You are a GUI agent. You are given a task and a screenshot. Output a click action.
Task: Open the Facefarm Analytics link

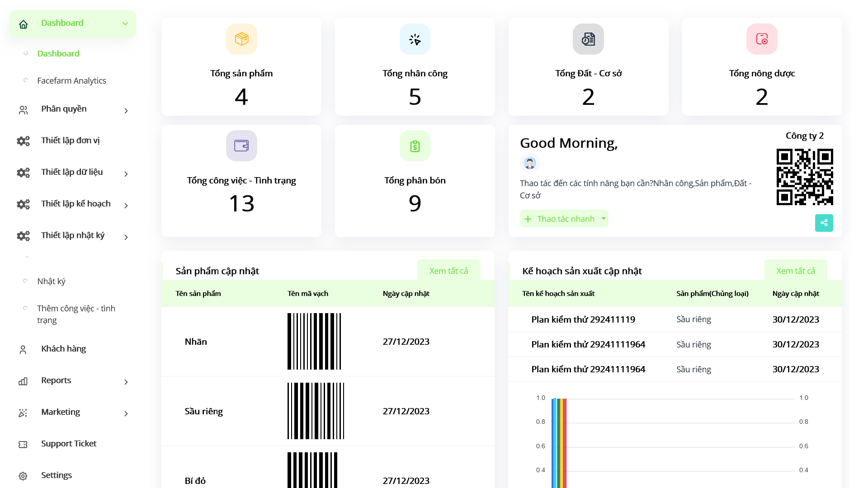point(71,80)
